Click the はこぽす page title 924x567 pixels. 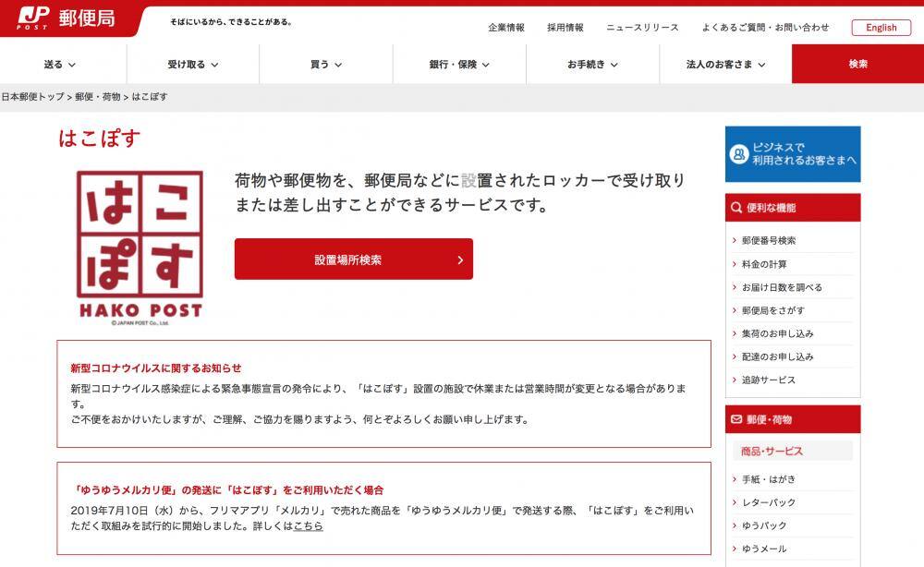[x=99, y=139]
